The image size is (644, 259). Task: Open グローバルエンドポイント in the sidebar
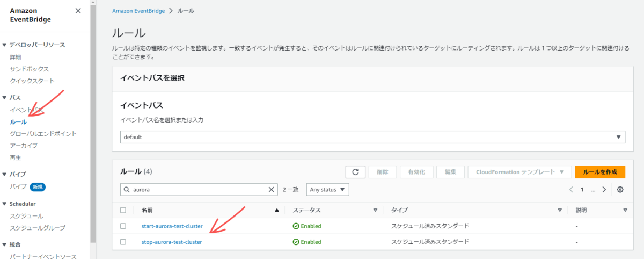coord(43,134)
